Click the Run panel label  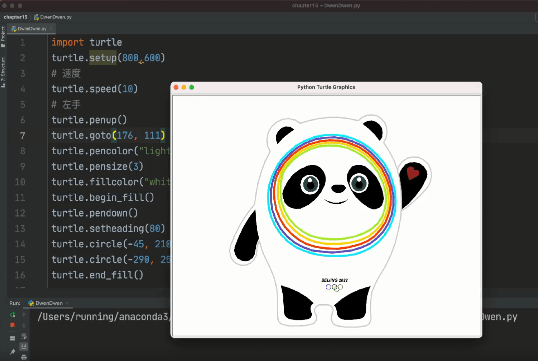pos(14,303)
